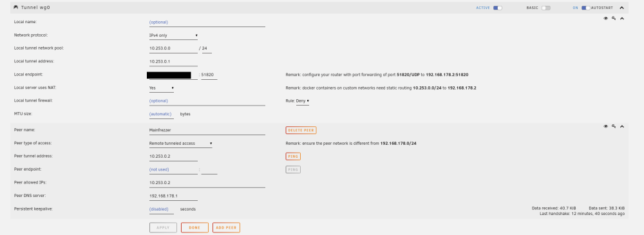Open the firewall Rule Deny dropdown
This screenshot has height=235, width=644.
(x=303, y=101)
